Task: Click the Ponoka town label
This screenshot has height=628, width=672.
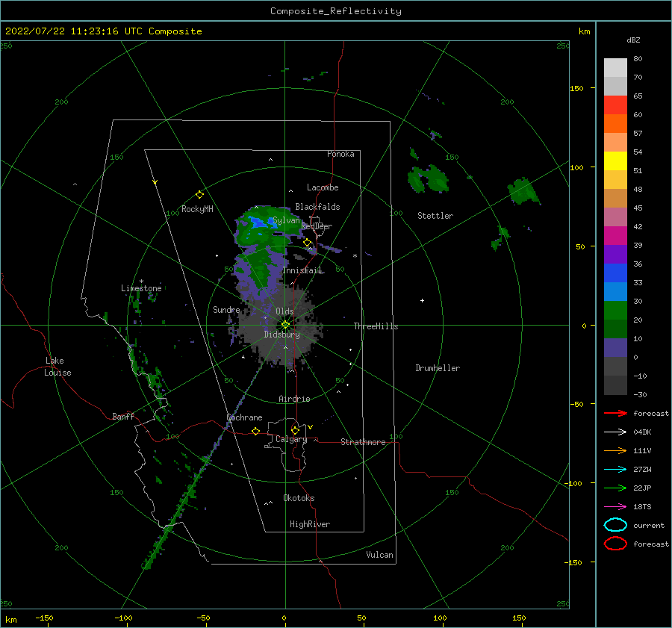Action: pos(340,154)
